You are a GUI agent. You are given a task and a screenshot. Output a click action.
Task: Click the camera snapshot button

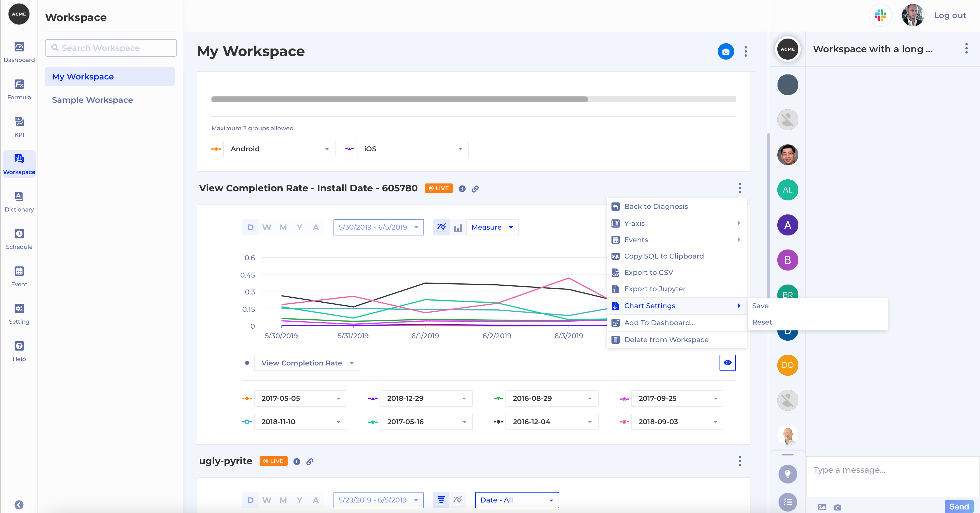point(725,51)
